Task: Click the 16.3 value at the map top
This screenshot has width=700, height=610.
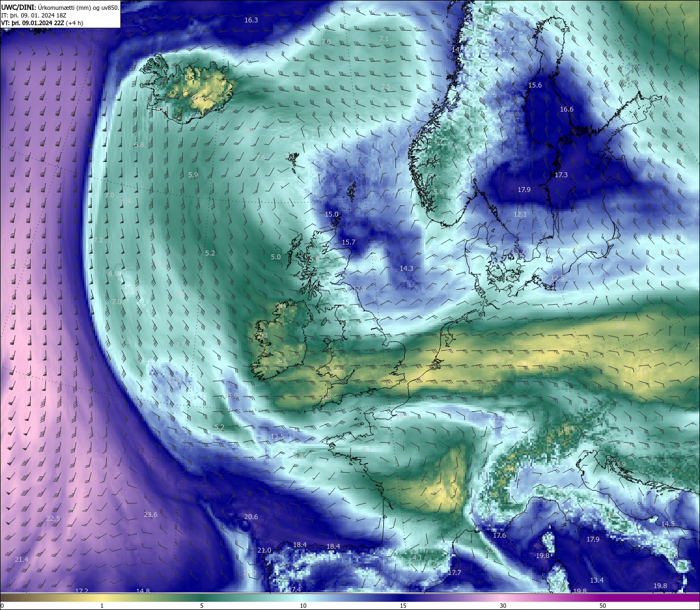Action: 251,20
